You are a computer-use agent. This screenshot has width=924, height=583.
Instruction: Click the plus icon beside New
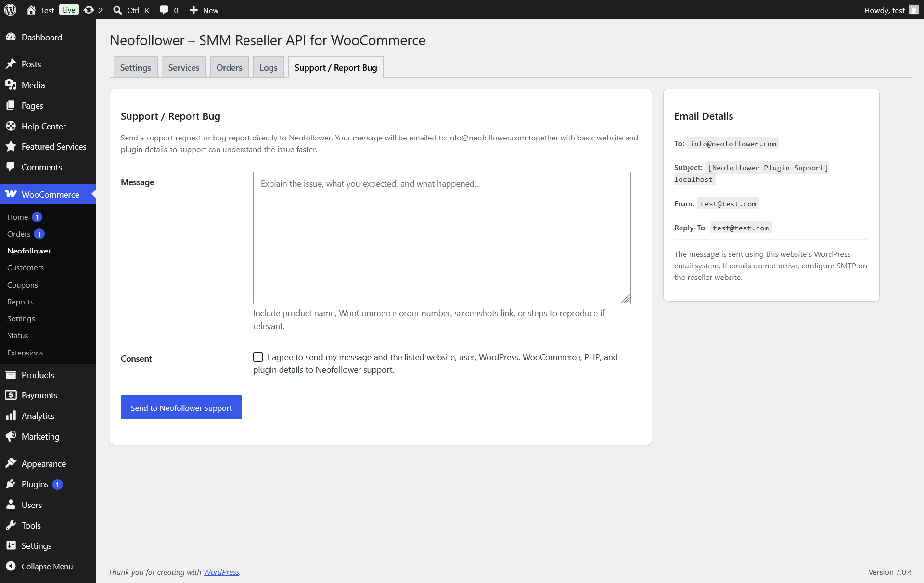193,10
